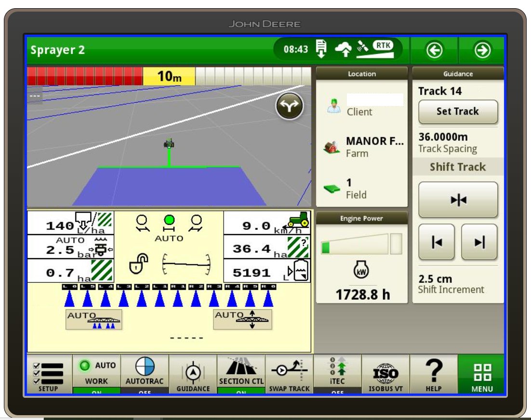
Task: Tap the Sprayer 2 title
Action: pos(57,50)
